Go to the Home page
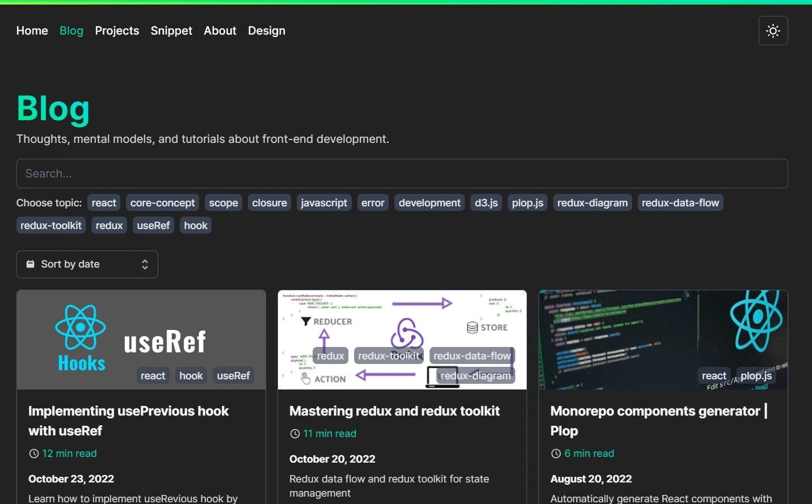 [x=32, y=31]
